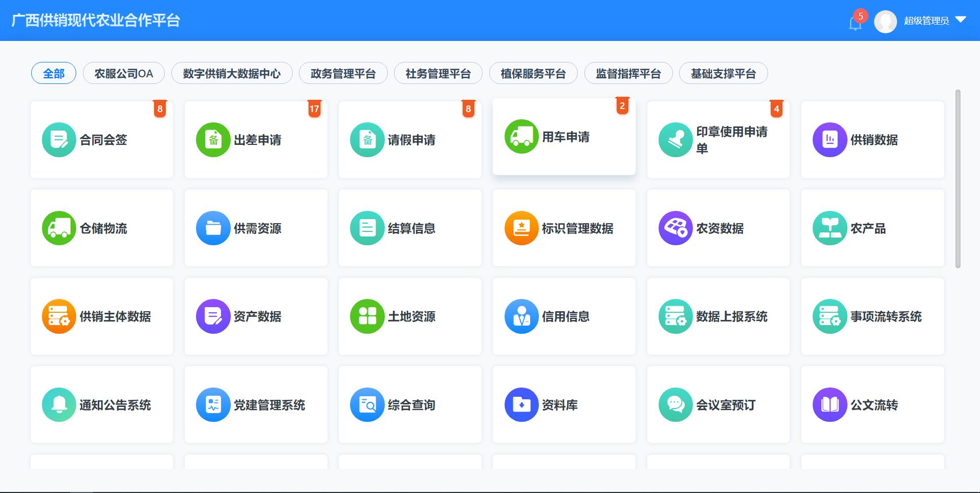This screenshot has height=493, width=980.
Task: Click the 资产数据 label text
Action: pos(257,316)
